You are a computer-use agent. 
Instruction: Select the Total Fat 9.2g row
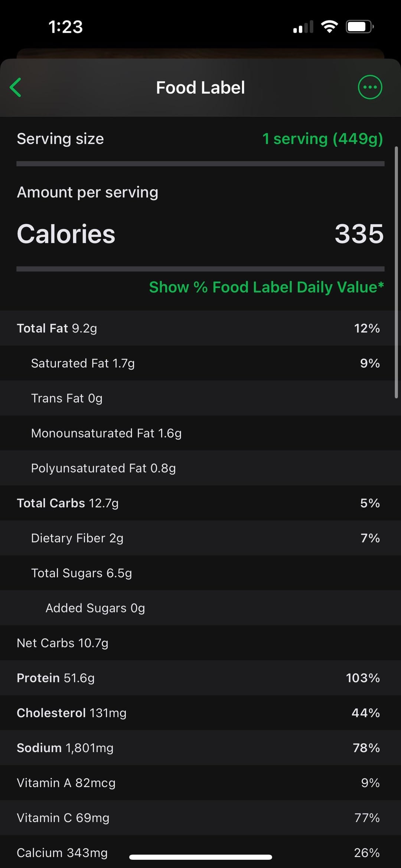(200, 328)
